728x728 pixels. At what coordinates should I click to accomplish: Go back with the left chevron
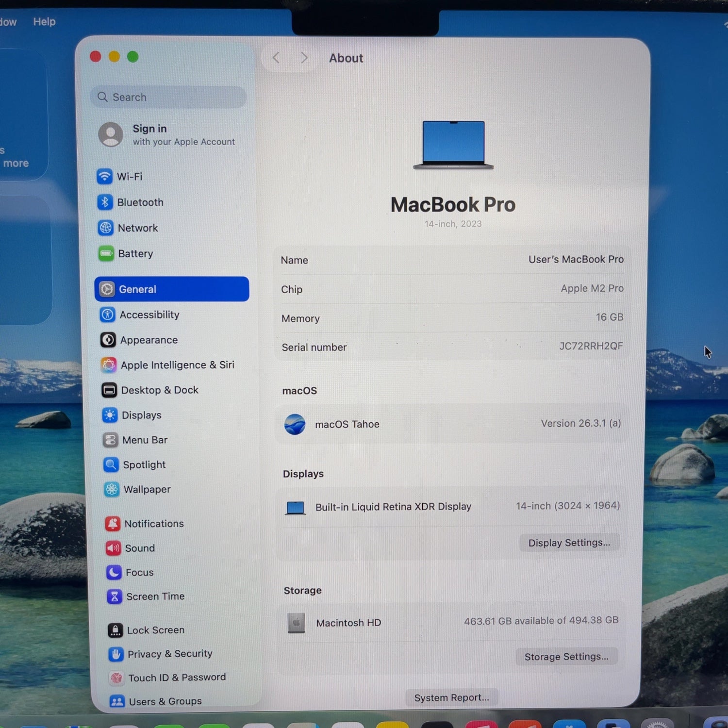click(276, 58)
